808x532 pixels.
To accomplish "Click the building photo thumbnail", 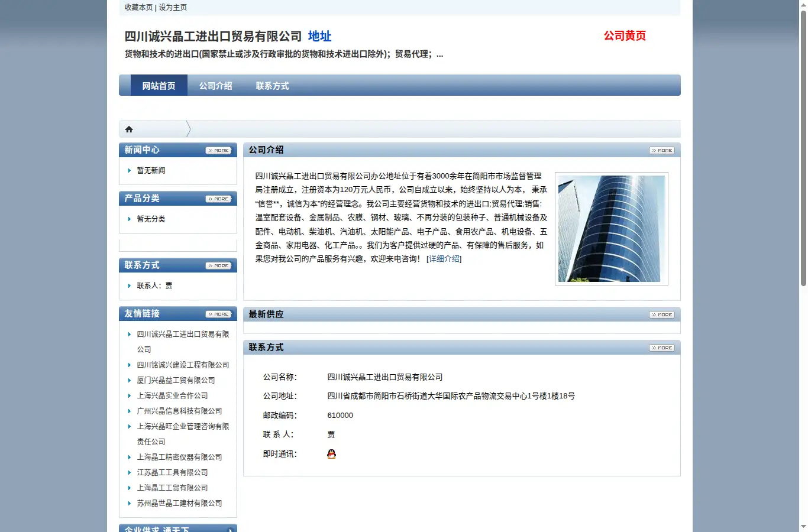I will tap(612, 229).
